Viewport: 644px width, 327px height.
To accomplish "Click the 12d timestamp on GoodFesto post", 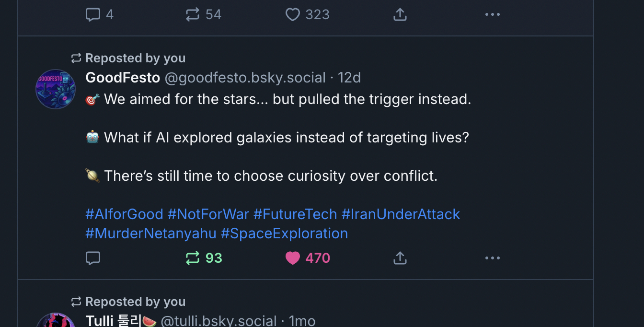I will tap(349, 77).
